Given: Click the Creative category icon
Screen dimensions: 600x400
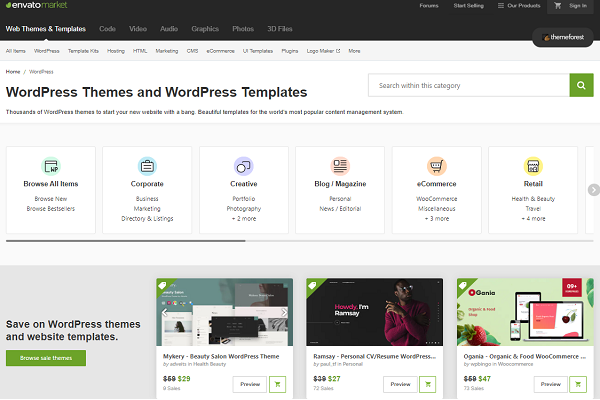Looking at the screenshot, I should [x=243, y=166].
